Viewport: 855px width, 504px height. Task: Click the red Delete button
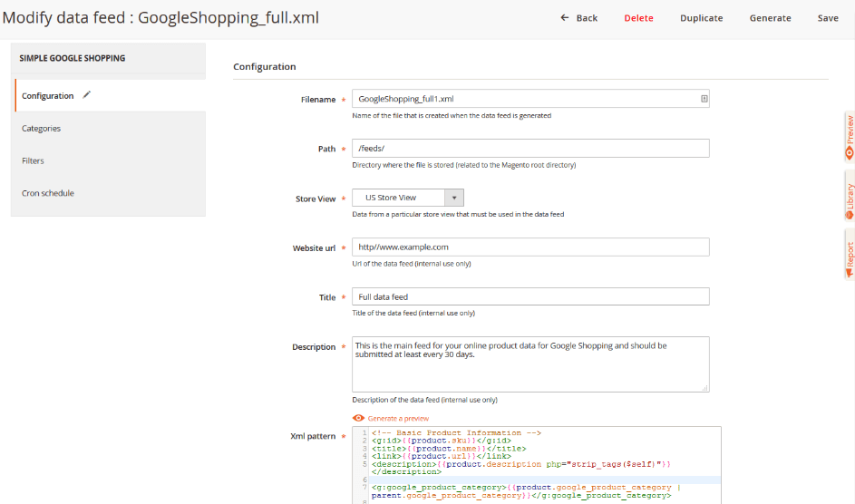coord(638,18)
